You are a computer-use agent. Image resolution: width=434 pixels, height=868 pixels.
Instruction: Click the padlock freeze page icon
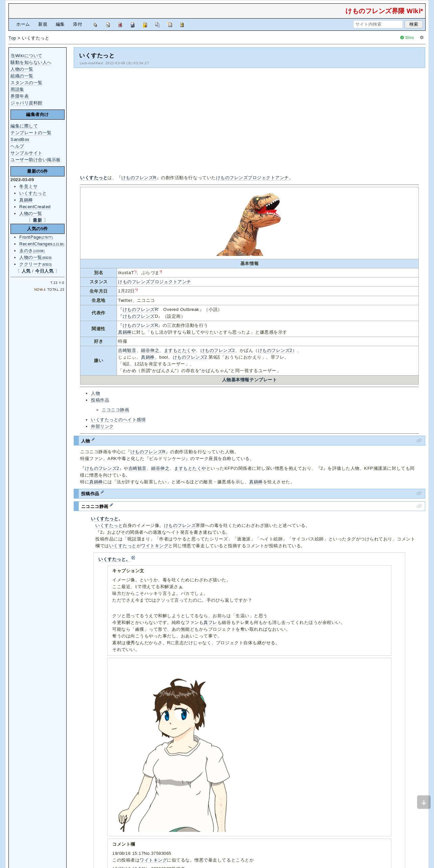click(x=145, y=25)
